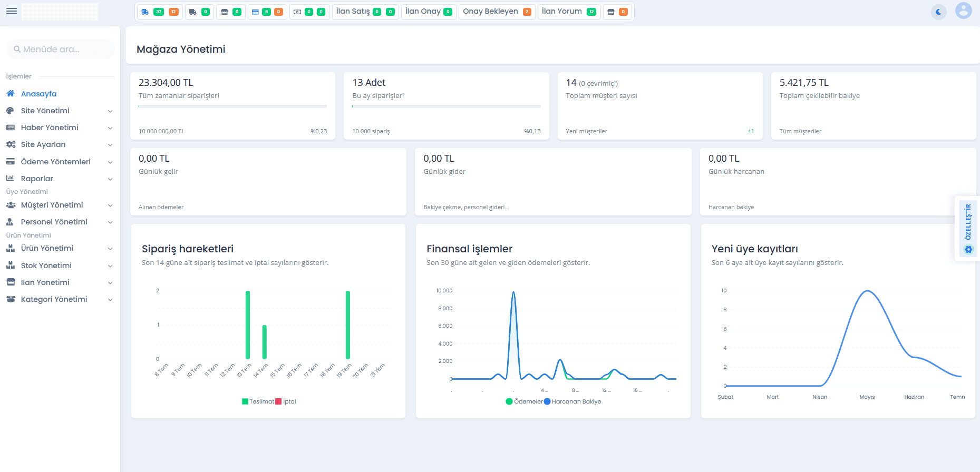Viewport: 980px width, 472px height.
Task: Open Müşteri Yönetimi in sidebar
Action: [x=52, y=205]
